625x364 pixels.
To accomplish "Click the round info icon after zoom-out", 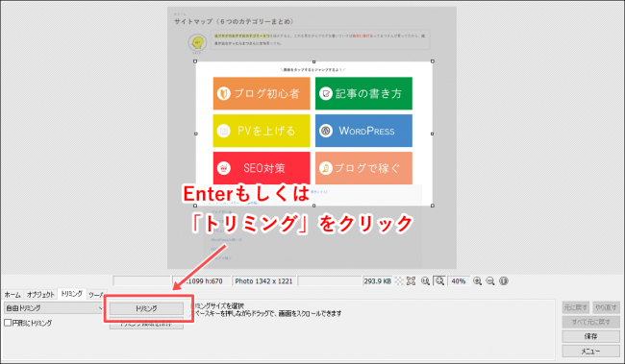I will [x=504, y=281].
